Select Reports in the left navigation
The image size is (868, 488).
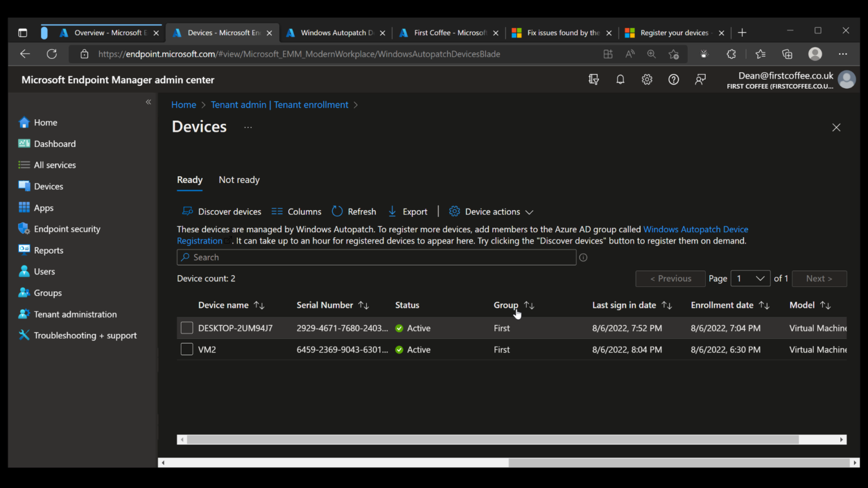[x=48, y=250]
